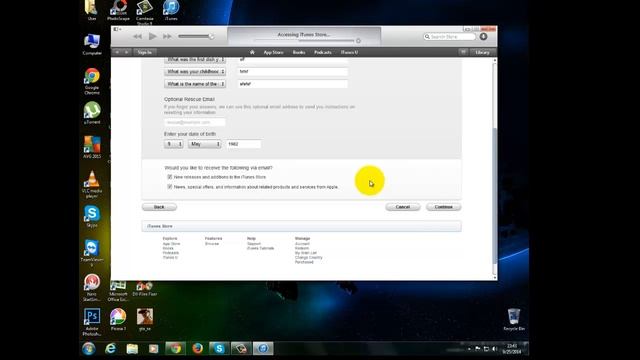This screenshot has height=360, width=640.
Task: Open the footer My Wish List link
Action: tap(306, 253)
